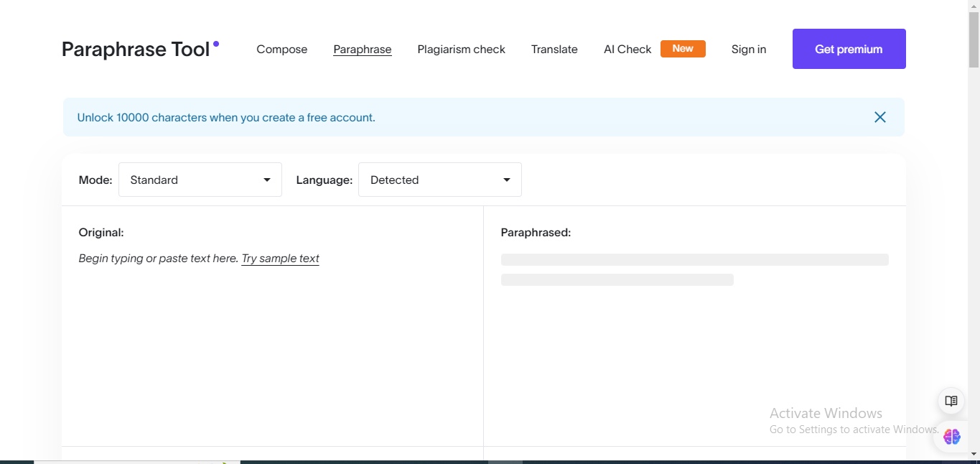The height and width of the screenshot is (464, 980).
Task: Click inside the Original text area
Action: coord(273,323)
